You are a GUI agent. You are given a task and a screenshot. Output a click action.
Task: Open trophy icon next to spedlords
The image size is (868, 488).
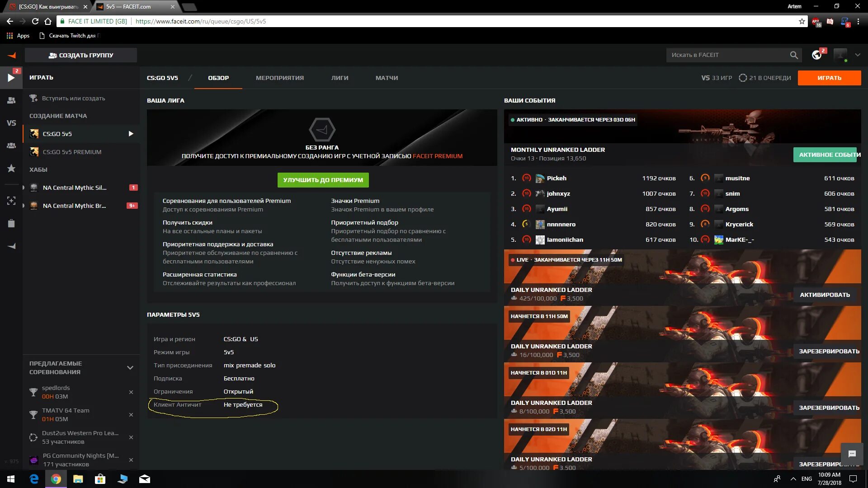(x=33, y=392)
